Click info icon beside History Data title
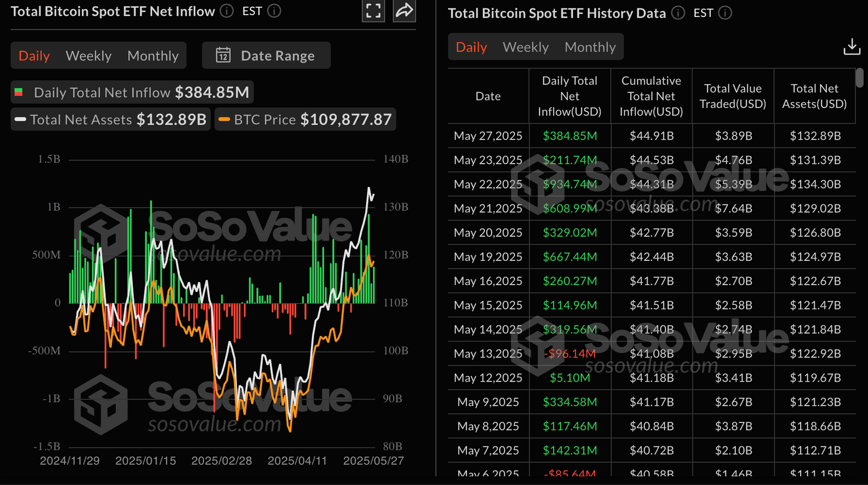The height and width of the screenshot is (485, 868). (678, 13)
